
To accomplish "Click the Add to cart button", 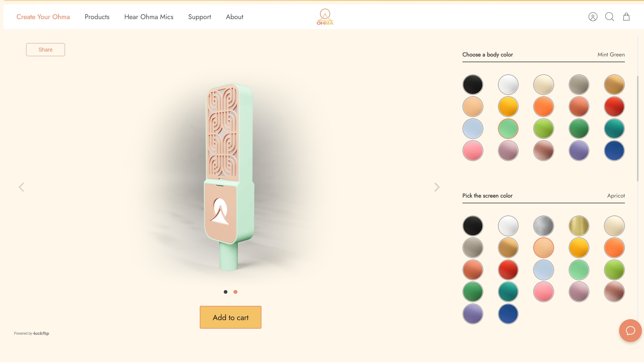I will (x=230, y=317).
